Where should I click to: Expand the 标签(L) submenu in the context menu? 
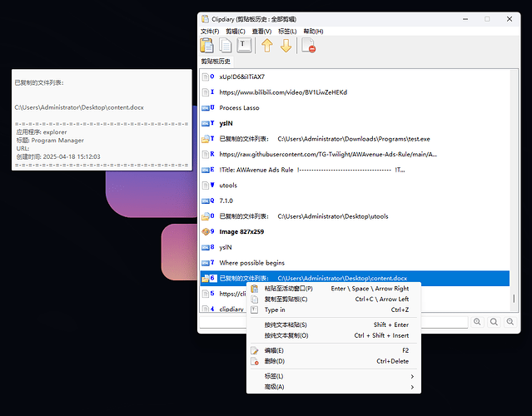(334, 376)
